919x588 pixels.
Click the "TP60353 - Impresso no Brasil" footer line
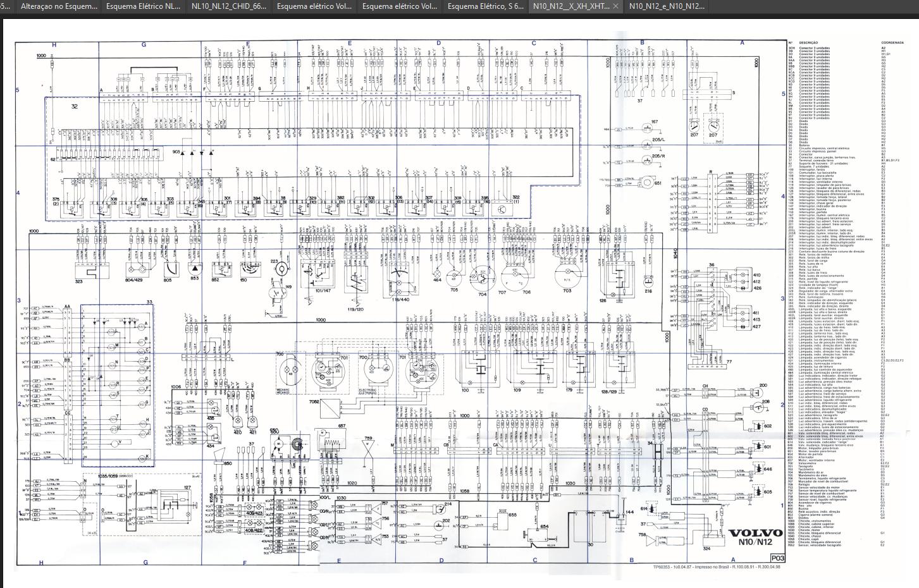[x=717, y=567]
